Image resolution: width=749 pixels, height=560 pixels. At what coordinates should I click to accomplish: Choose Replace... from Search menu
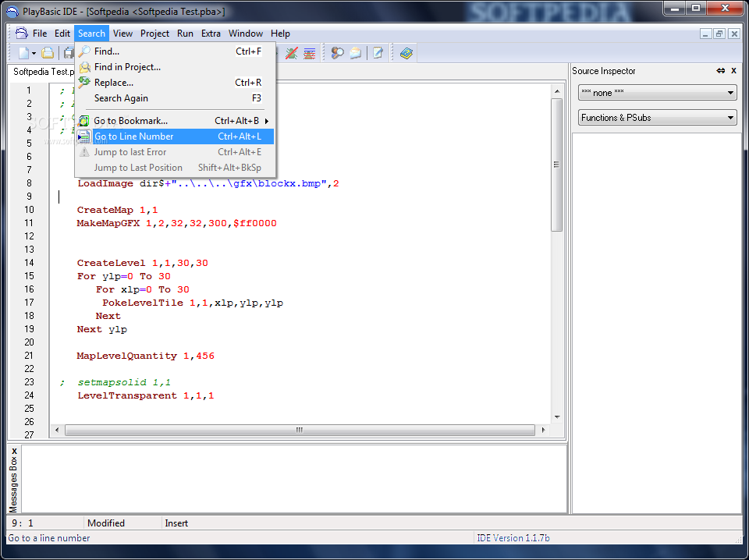[x=175, y=82]
